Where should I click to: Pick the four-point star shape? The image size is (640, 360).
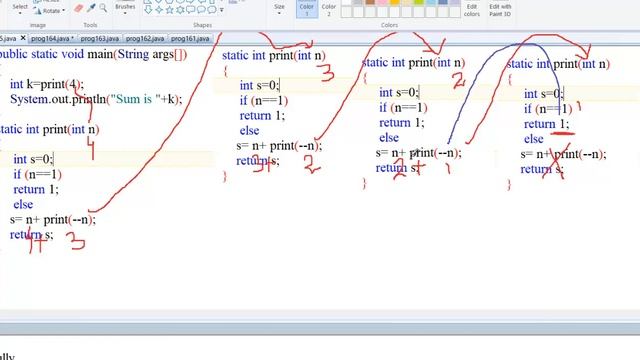click(159, 9)
